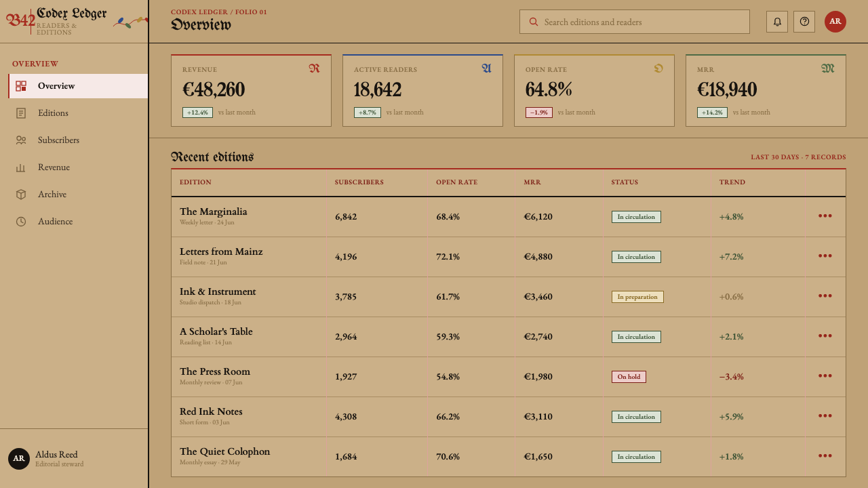Click the −1.9% open rate change badge
This screenshot has width=868, height=488.
coord(539,113)
